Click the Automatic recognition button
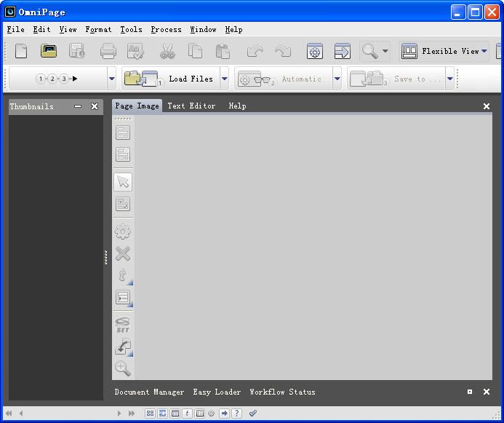504x423 pixels. 284,79
